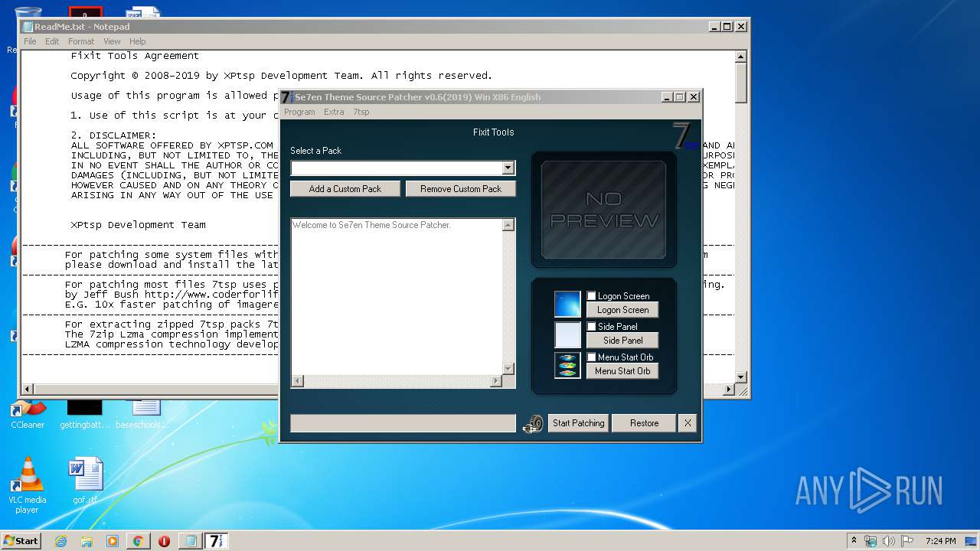
Task: Open the Action Center flag icon
Action: (x=907, y=541)
